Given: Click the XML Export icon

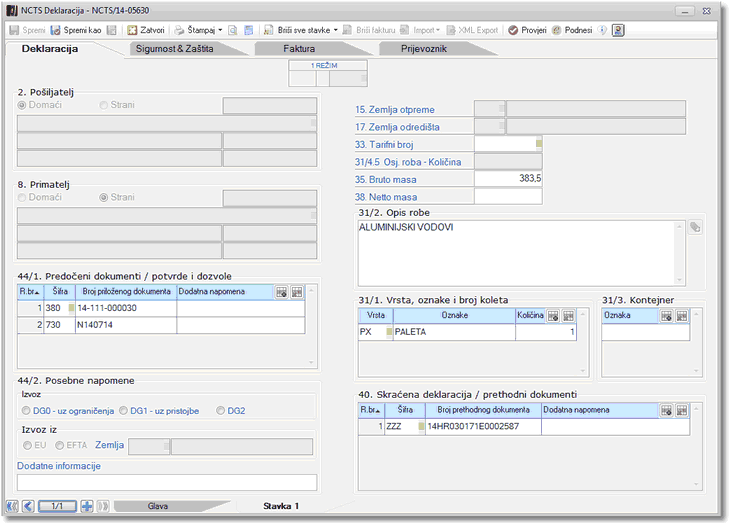Looking at the screenshot, I should [x=451, y=30].
